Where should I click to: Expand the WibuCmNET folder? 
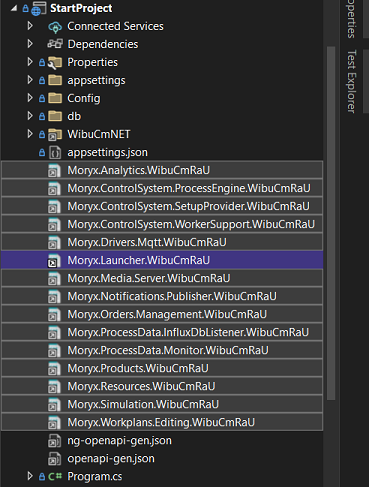(x=30, y=134)
